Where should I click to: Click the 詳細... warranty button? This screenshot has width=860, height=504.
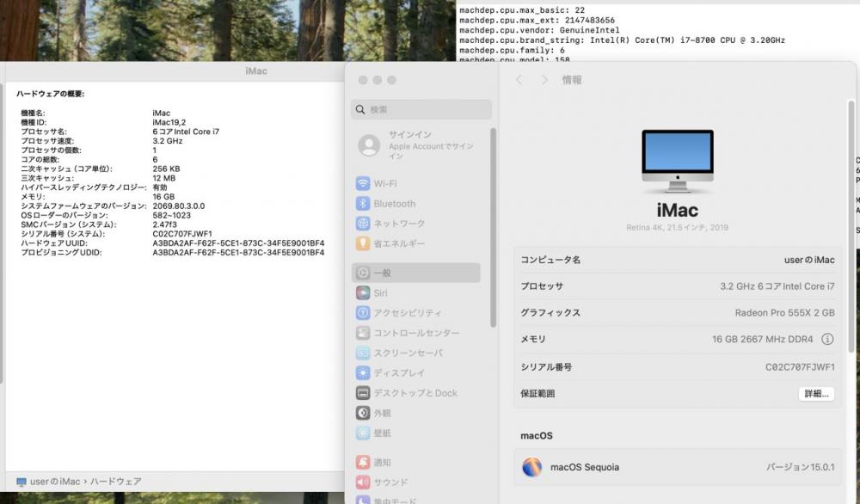816,394
